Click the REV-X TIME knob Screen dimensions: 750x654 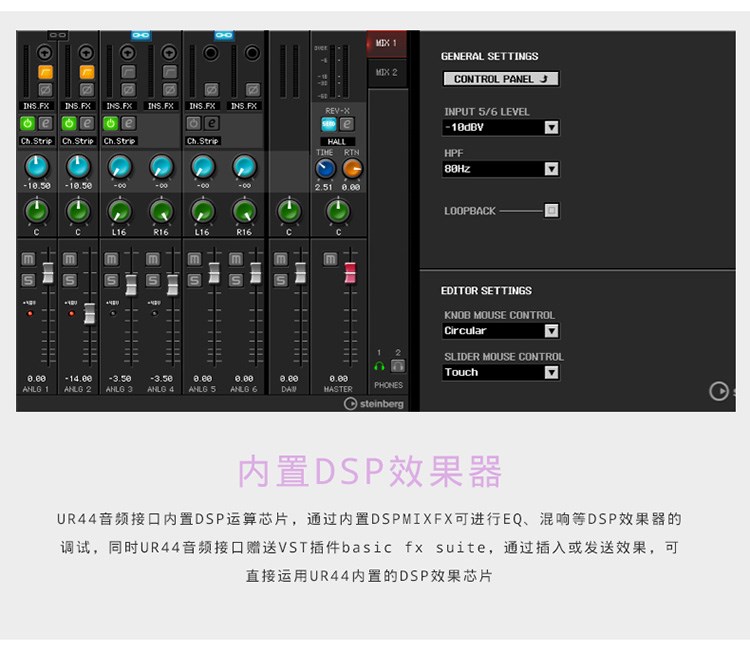point(325,168)
